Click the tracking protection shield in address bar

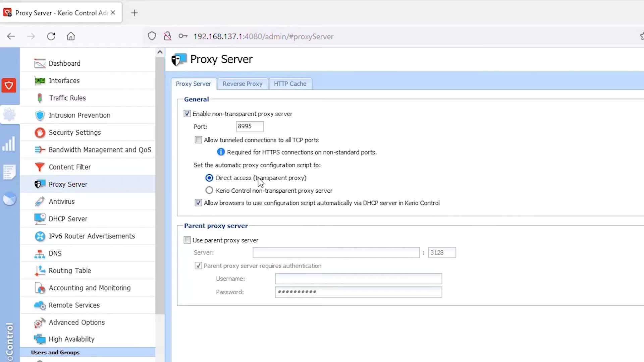[x=152, y=36]
